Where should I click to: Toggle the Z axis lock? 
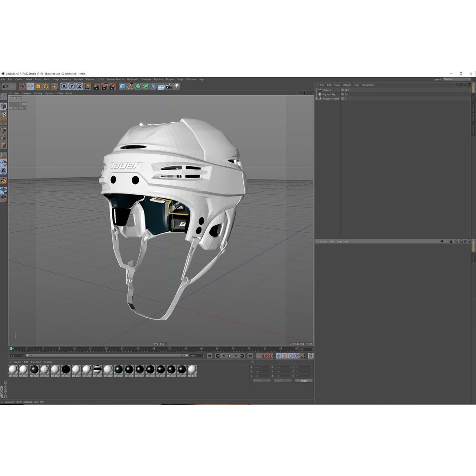pyautogui.click(x=79, y=86)
